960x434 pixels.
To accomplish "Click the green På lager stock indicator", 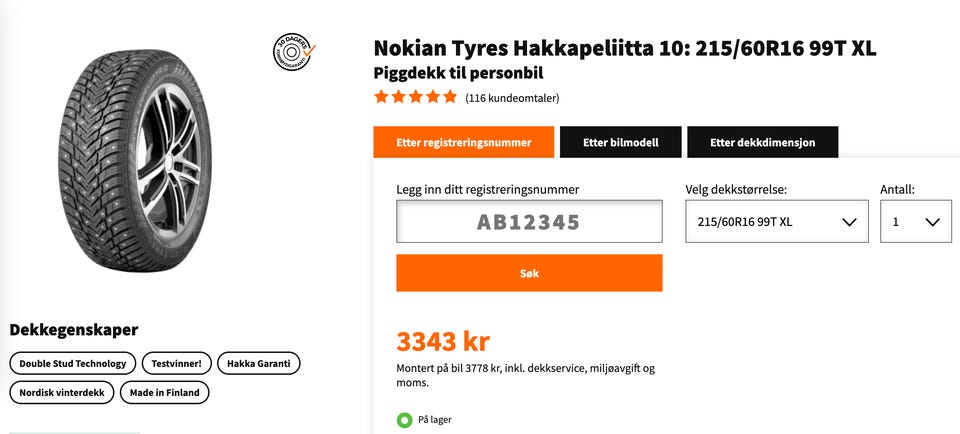I will click(404, 420).
